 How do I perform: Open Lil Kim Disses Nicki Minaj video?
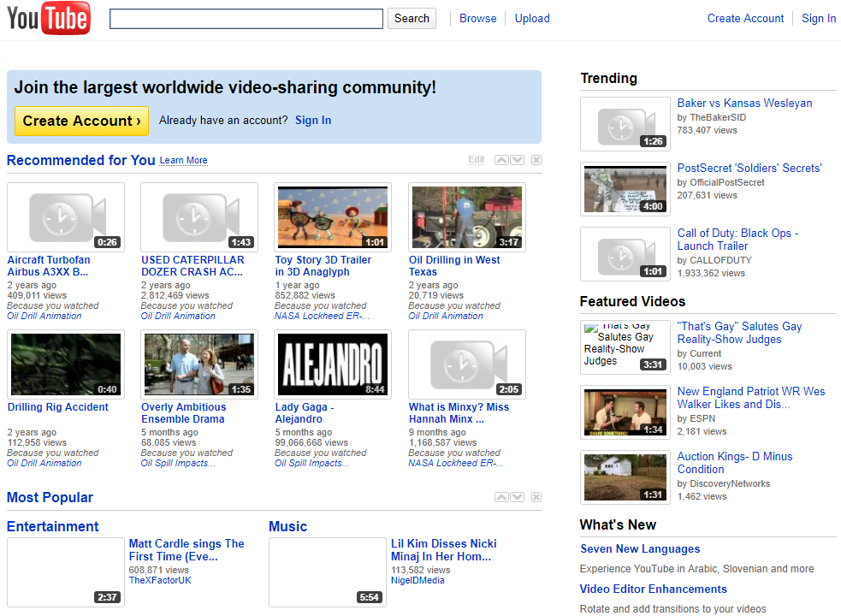coord(443,550)
